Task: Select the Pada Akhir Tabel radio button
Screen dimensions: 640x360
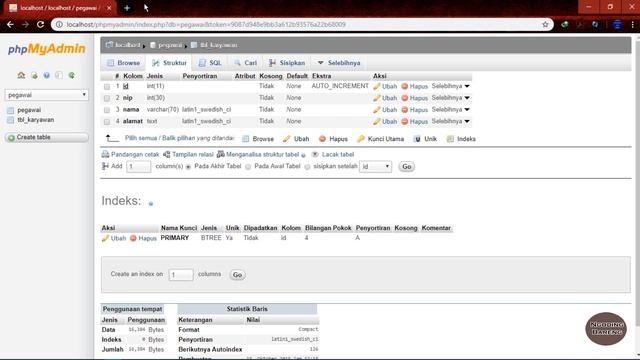Action: [x=189, y=167]
